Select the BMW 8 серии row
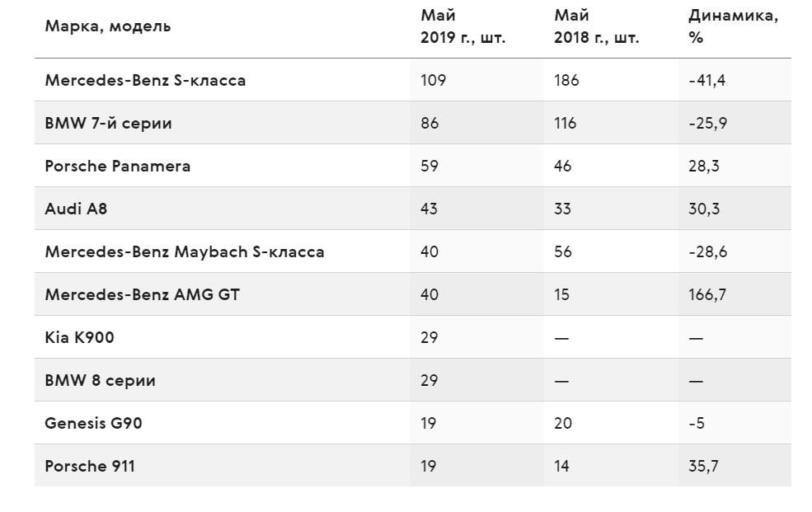 pos(413,380)
